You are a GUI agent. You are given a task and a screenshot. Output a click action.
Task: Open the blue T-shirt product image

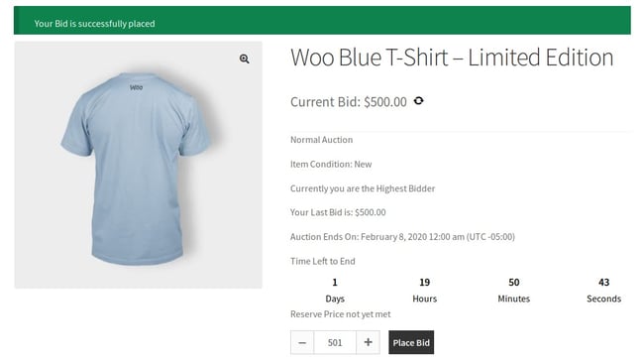tap(139, 165)
